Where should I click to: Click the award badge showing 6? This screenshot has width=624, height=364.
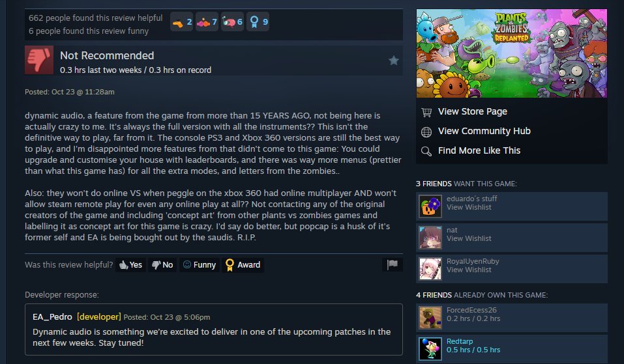coord(232,22)
